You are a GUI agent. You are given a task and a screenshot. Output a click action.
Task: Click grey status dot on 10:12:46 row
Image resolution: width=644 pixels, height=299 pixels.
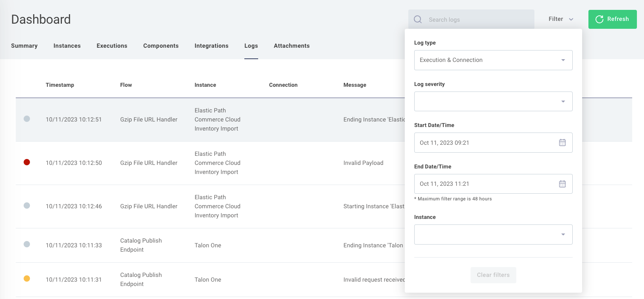(27, 206)
